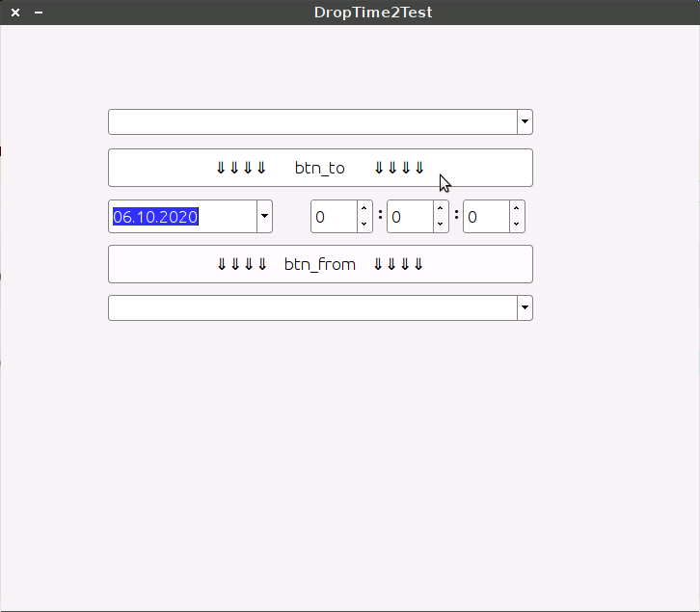Click the DropTime2Test title bar text
700x612 pixels.
pyautogui.click(x=373, y=13)
